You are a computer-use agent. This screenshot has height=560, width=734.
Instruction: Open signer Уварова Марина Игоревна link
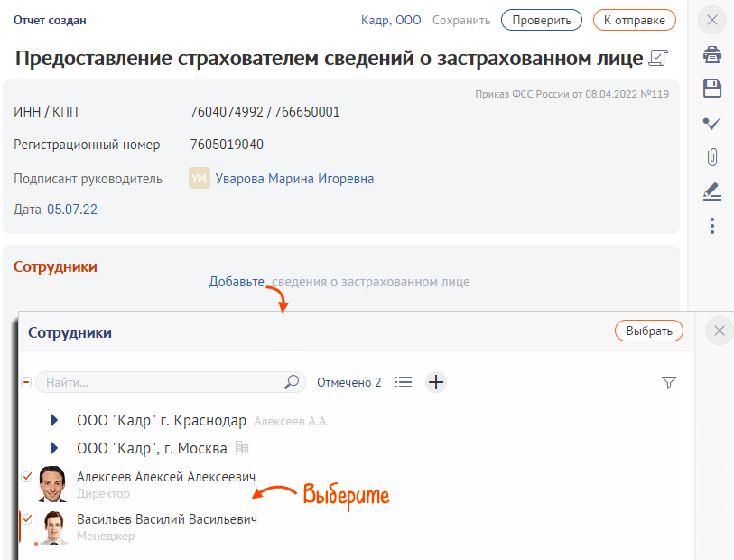tap(294, 179)
